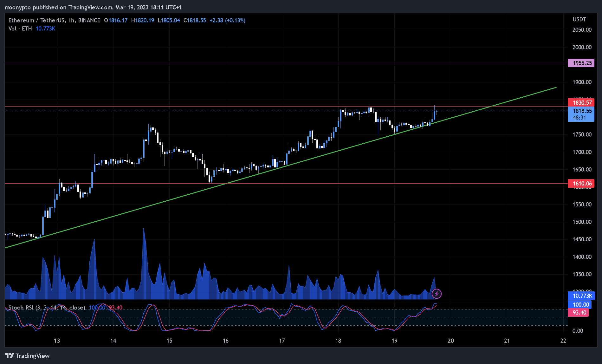This screenshot has height=364, width=602.
Task: Click the Stoch RSI indicator legend
Action: [47, 308]
